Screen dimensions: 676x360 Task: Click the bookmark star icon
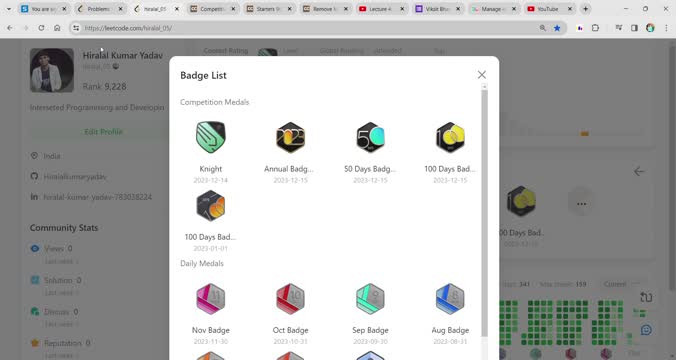coord(557,28)
